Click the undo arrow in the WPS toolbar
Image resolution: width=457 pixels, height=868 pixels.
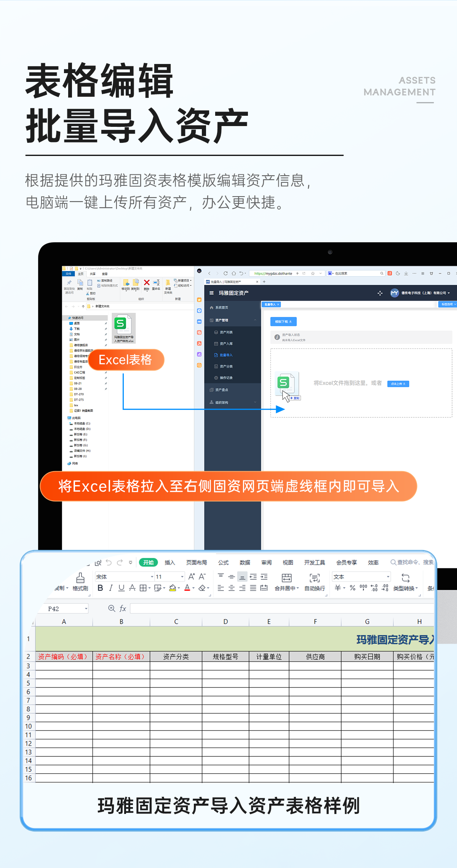[109, 562]
